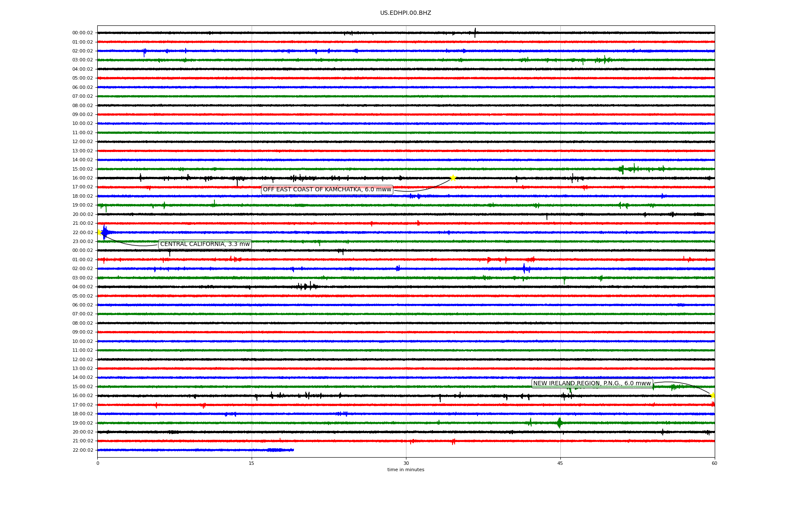
Task: Click the New Ireland yellow star marker
Action: pos(713,395)
